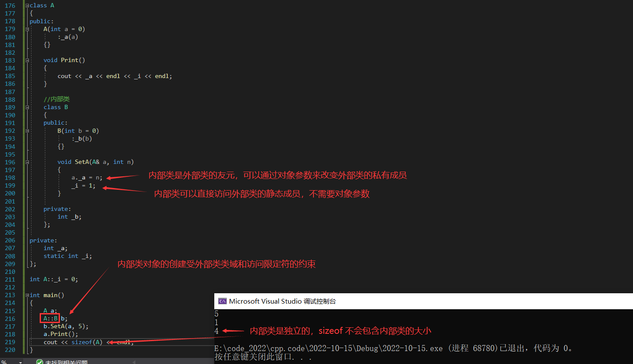Image resolution: width=633 pixels, height=364 pixels.
Task: Click the console window icon in debug console title
Action: coord(222,301)
